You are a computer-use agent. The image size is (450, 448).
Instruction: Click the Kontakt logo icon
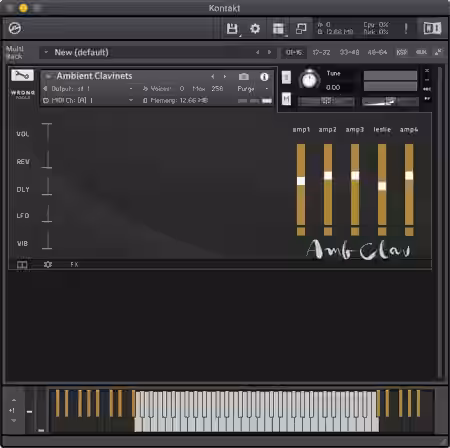pyautogui.click(x=15, y=28)
